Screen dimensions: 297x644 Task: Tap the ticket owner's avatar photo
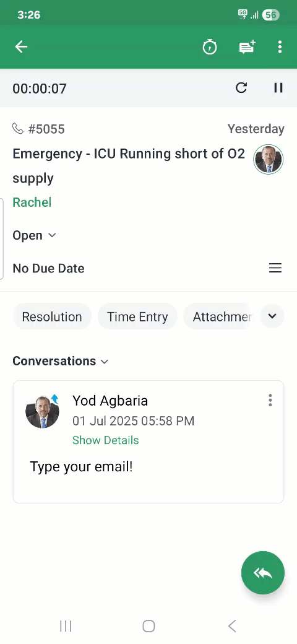(x=269, y=159)
